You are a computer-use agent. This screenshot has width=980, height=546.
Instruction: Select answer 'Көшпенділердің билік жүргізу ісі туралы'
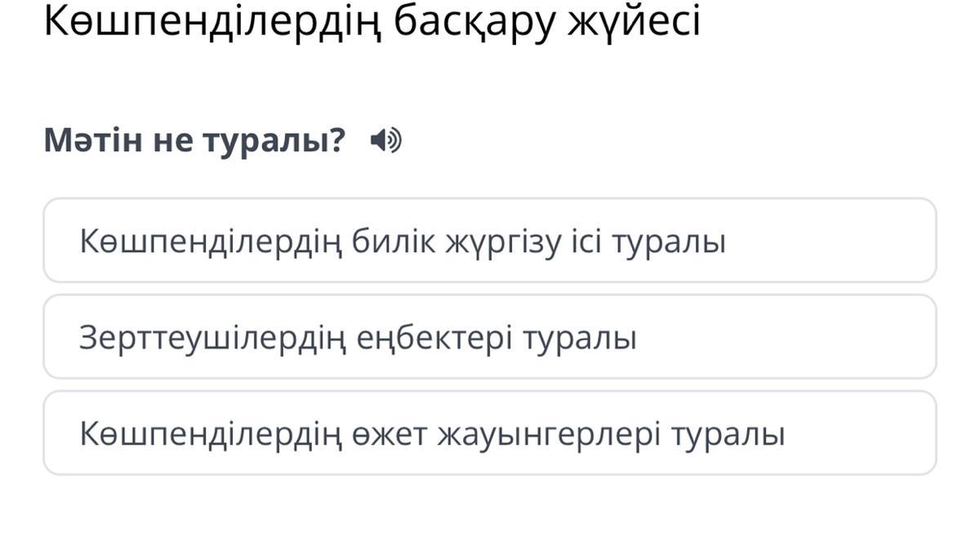point(403,242)
